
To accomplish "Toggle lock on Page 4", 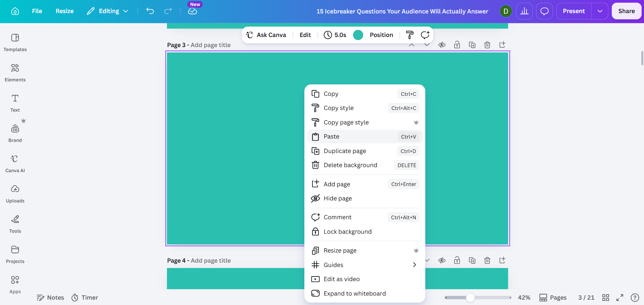I will pos(457,260).
